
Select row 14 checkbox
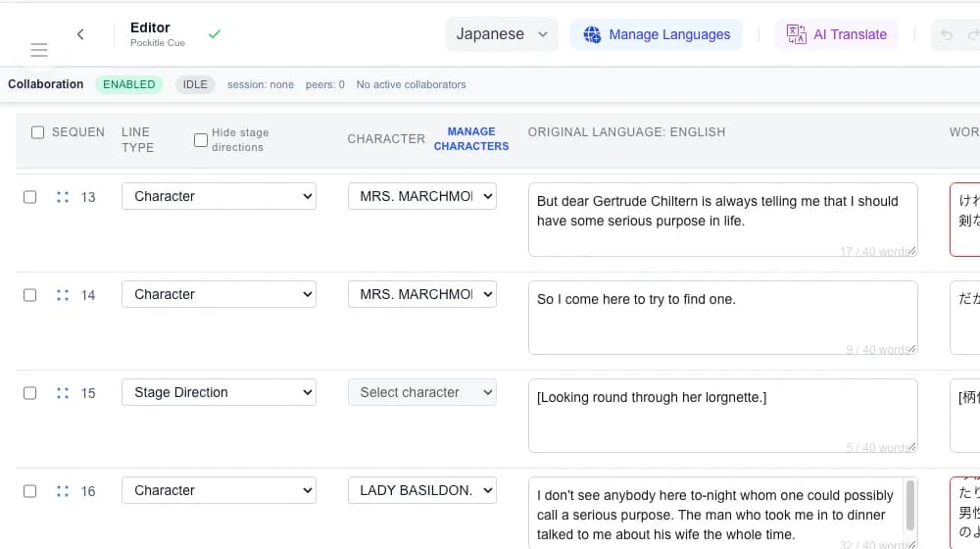point(30,295)
